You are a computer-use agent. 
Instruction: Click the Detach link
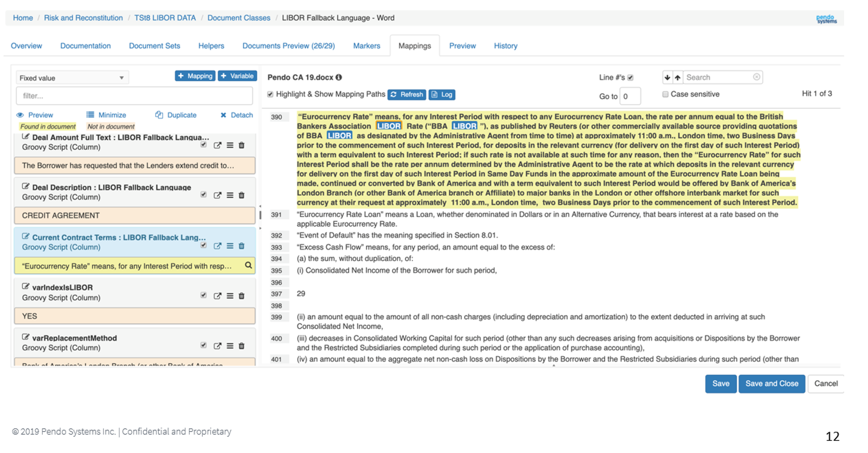236,115
